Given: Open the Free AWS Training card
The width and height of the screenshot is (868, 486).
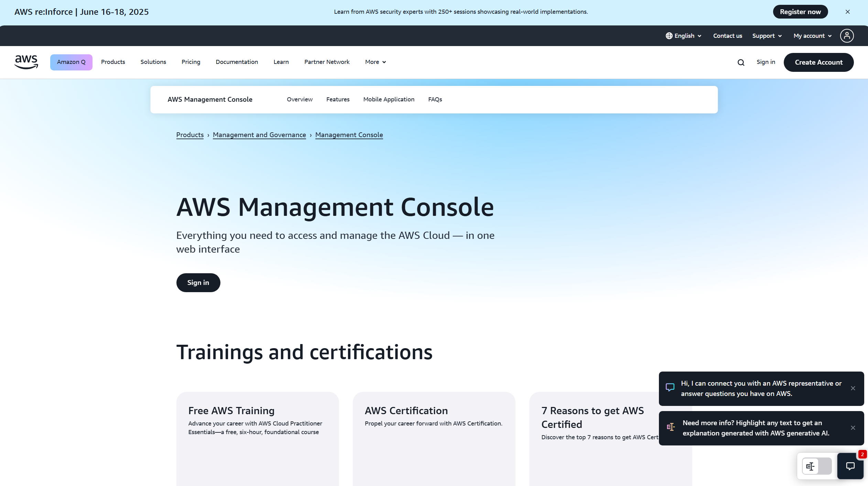Looking at the screenshot, I should 258,439.
